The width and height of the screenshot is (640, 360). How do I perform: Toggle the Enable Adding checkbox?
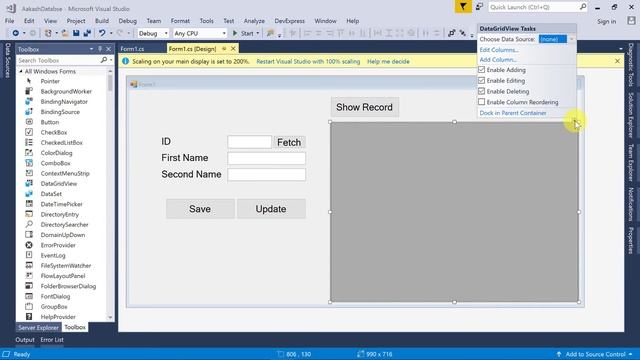pos(482,70)
